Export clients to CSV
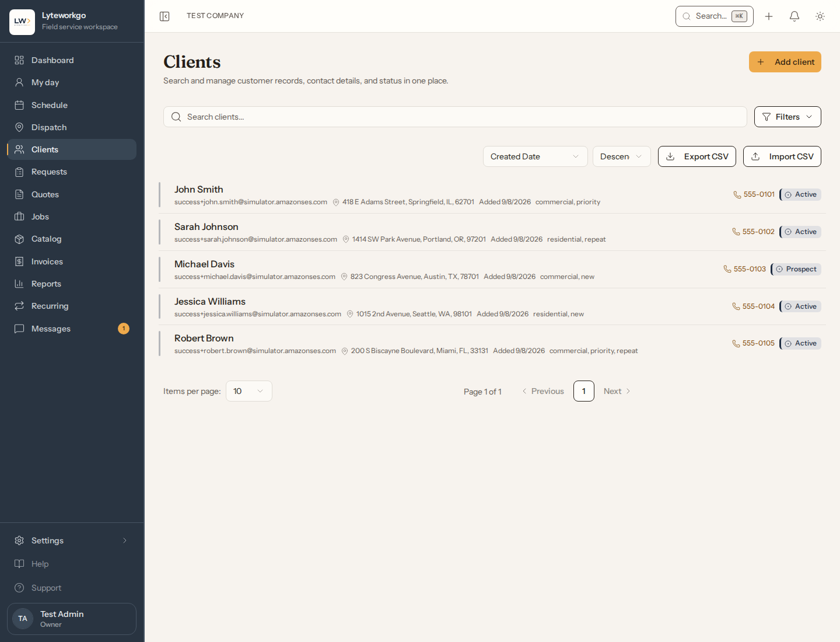 697,156
